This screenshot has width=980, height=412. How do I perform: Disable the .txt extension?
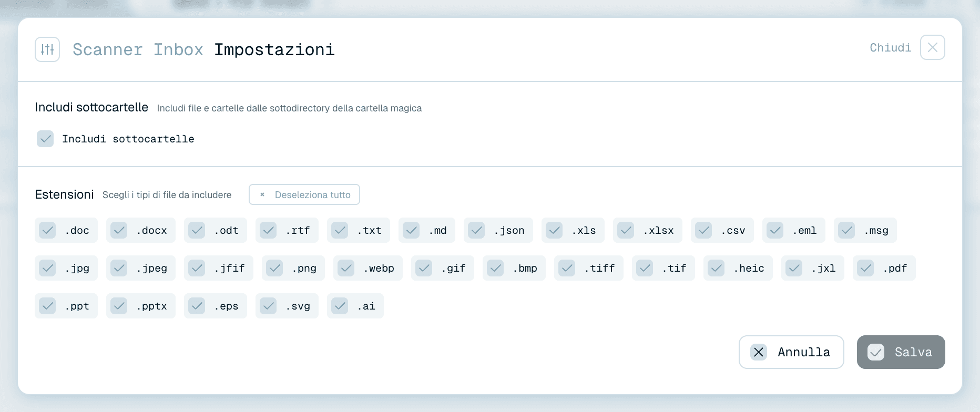click(340, 230)
